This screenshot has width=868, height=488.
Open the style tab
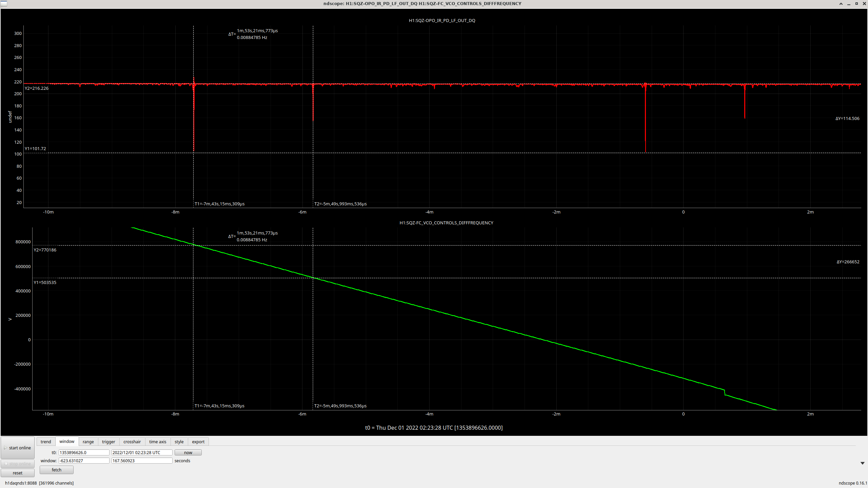[x=179, y=442]
